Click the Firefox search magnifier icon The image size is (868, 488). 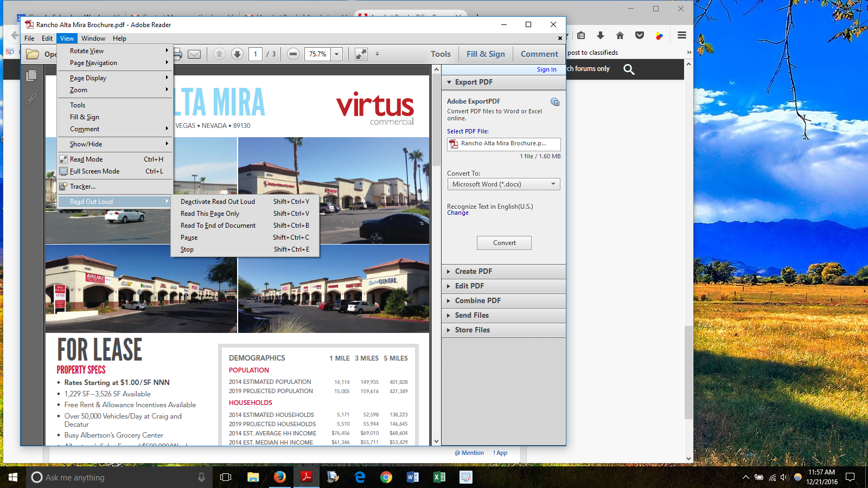(629, 69)
